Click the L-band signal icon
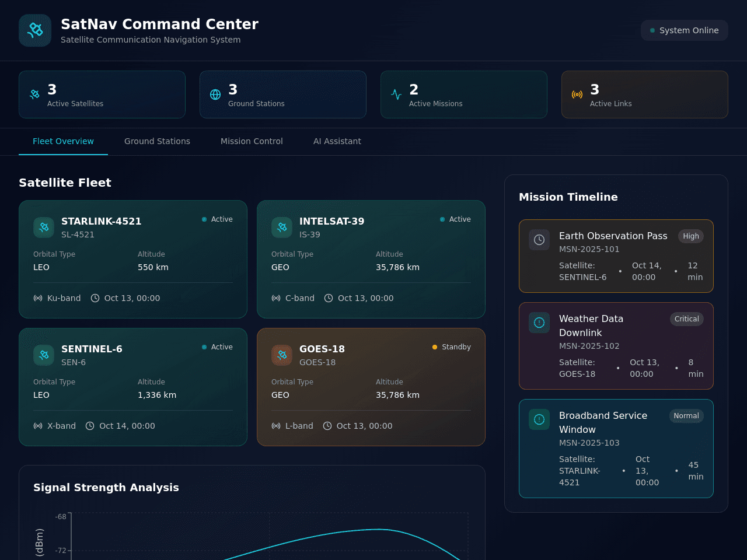Screen dimensions: 747x560 click(x=276, y=426)
